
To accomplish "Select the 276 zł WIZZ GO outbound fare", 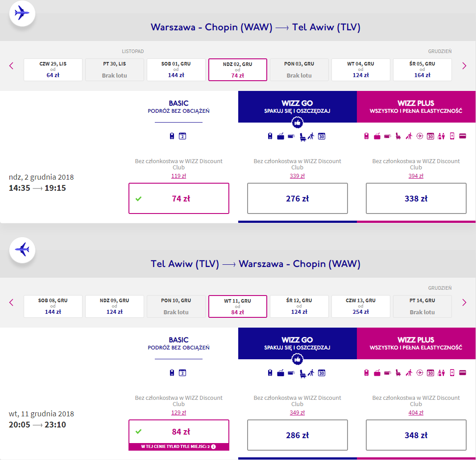I will coord(297,198).
